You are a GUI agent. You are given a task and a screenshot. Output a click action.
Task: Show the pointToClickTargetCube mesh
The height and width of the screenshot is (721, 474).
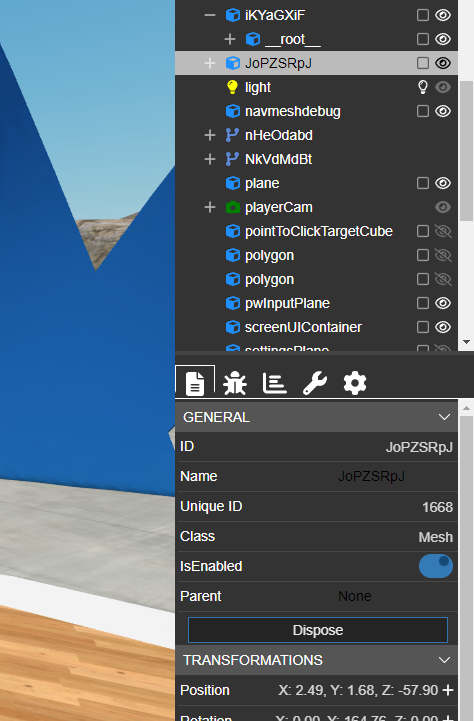pyautogui.click(x=443, y=231)
